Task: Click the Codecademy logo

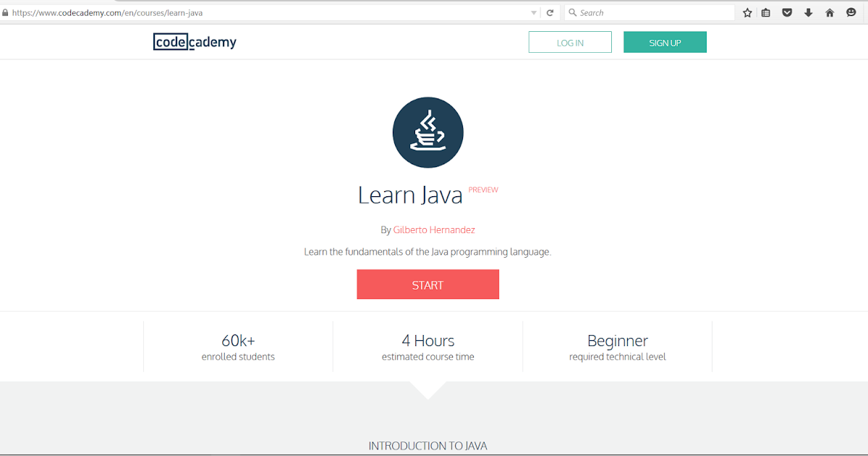Action: click(195, 42)
